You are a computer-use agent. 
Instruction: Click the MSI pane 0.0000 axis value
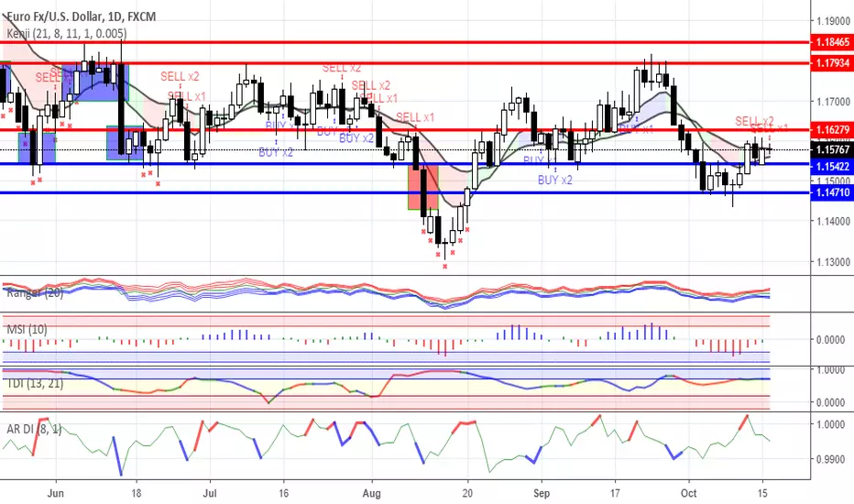coord(830,339)
